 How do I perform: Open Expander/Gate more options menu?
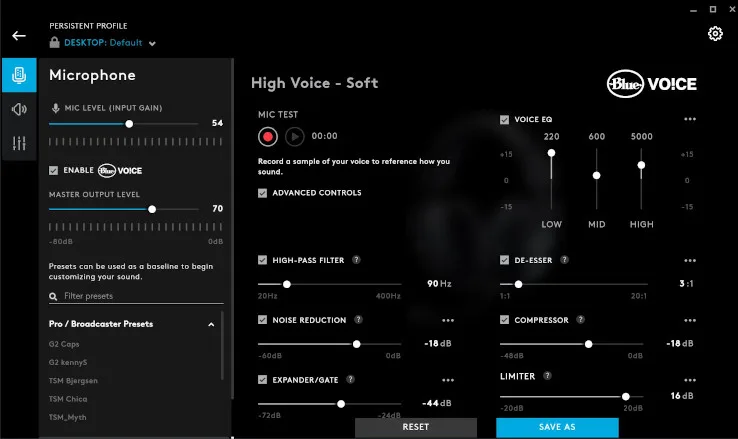447,380
